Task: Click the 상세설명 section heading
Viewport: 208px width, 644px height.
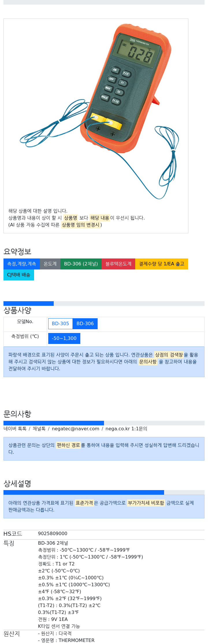Action: (17, 483)
